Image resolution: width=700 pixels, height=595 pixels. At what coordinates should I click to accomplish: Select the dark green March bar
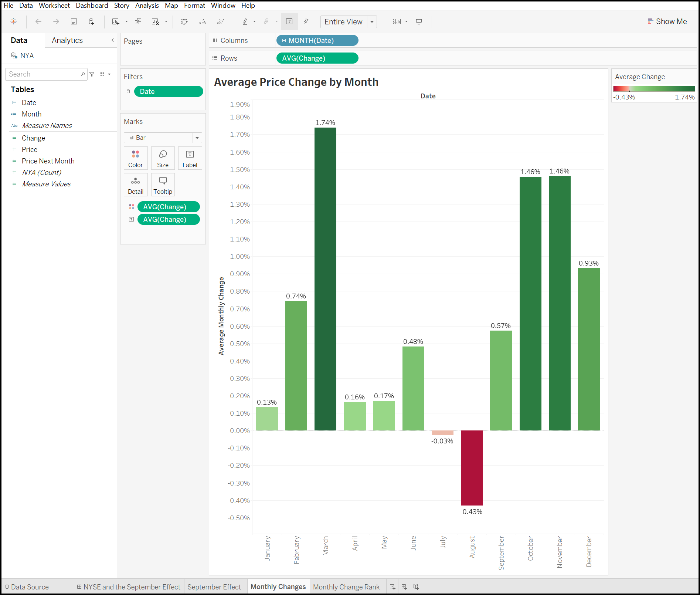[325, 279]
